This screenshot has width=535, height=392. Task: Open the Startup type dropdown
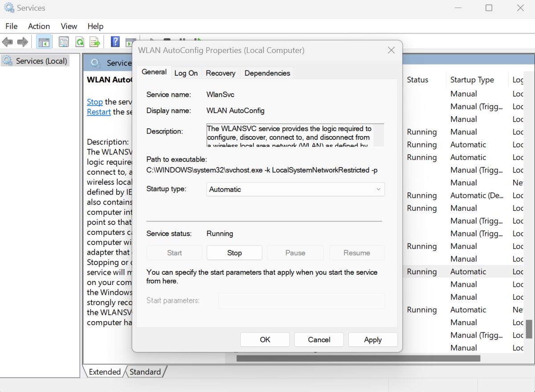[295, 189]
